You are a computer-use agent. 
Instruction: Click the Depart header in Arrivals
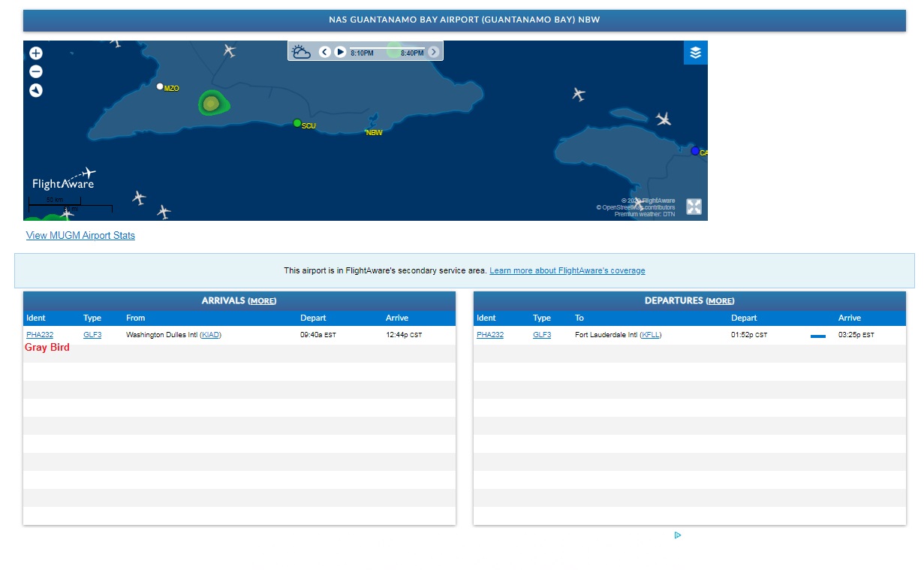tap(313, 318)
